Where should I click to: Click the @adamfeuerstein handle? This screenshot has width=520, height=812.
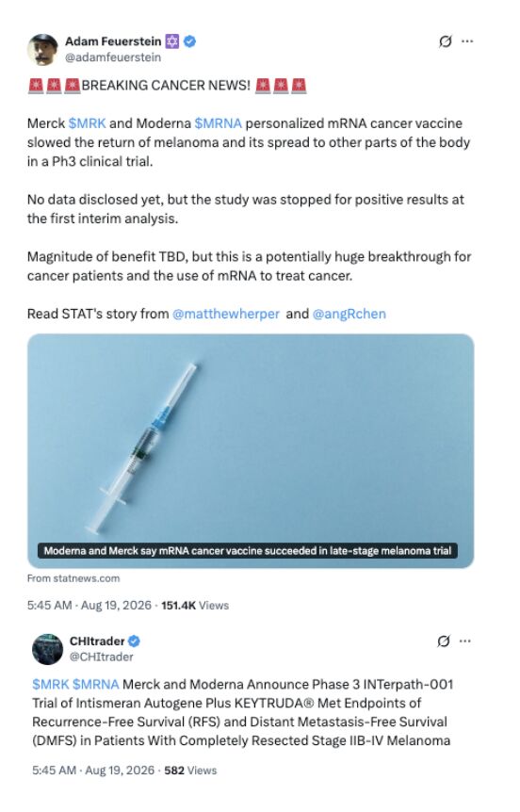click(x=113, y=57)
